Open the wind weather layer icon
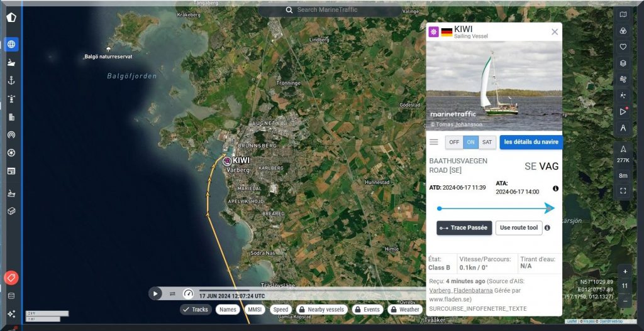This screenshot has width=644, height=331. coord(623,79)
